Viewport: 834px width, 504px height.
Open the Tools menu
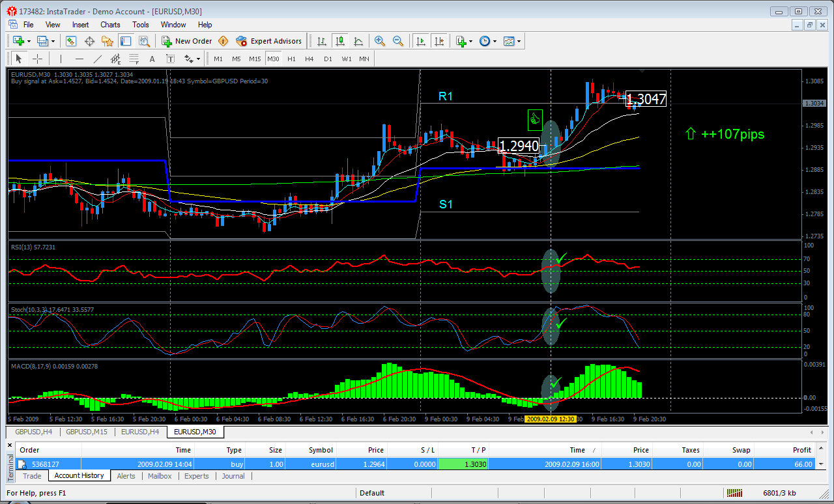[x=141, y=25]
